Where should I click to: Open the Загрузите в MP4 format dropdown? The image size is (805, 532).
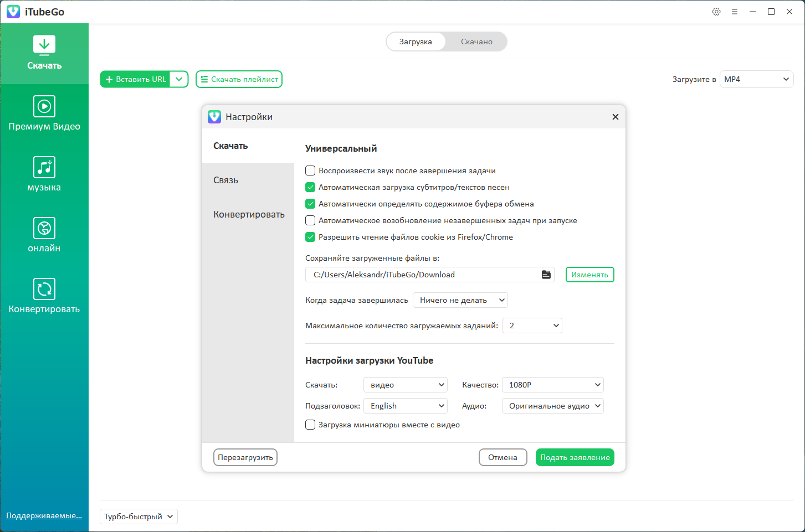point(757,79)
